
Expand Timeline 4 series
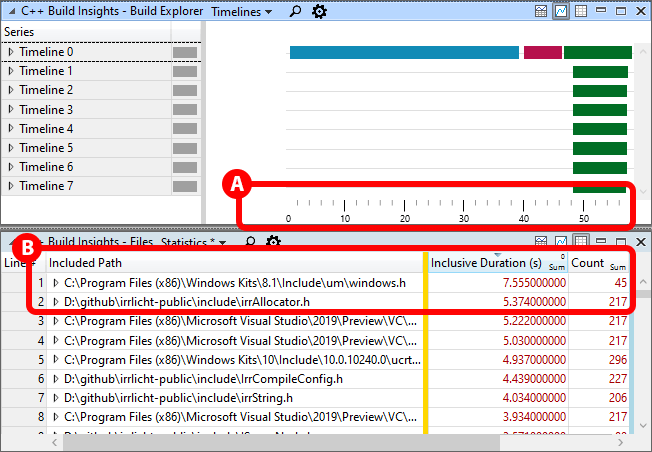pos(11,128)
